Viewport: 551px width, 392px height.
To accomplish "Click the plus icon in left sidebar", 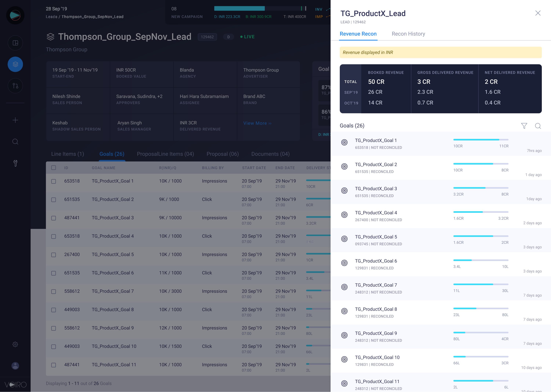I will point(15,120).
